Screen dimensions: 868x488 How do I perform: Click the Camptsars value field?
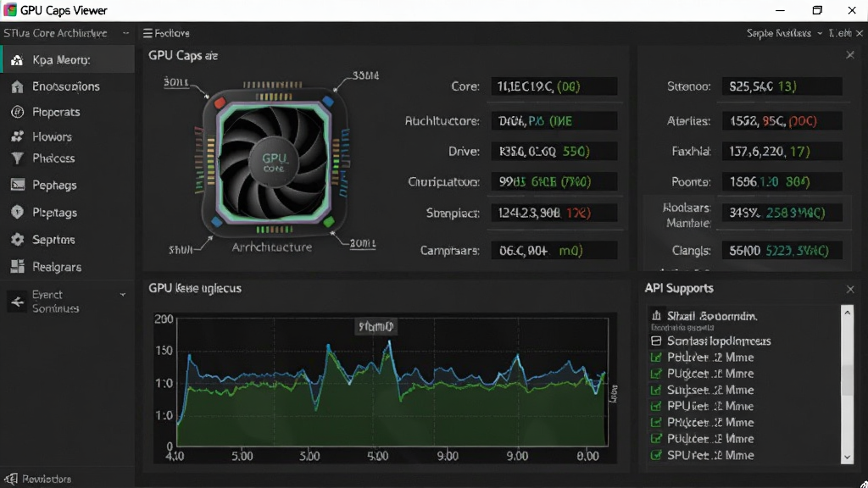(554, 250)
